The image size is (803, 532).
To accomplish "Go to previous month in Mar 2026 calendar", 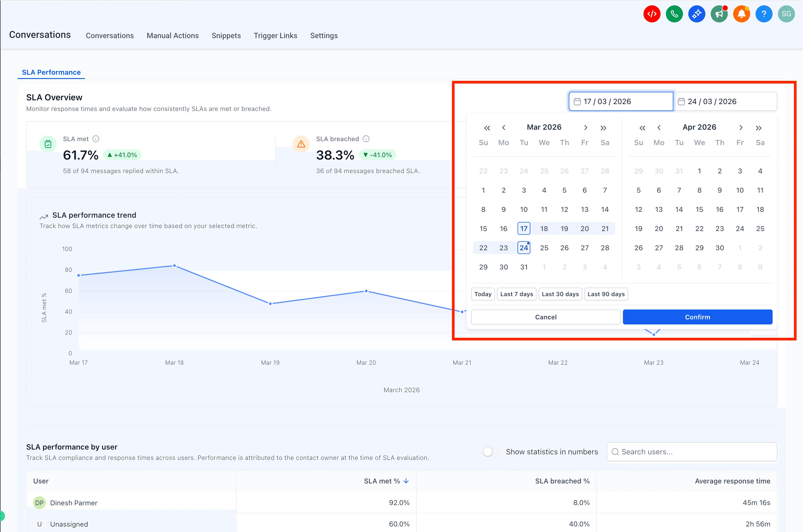I will pos(504,128).
